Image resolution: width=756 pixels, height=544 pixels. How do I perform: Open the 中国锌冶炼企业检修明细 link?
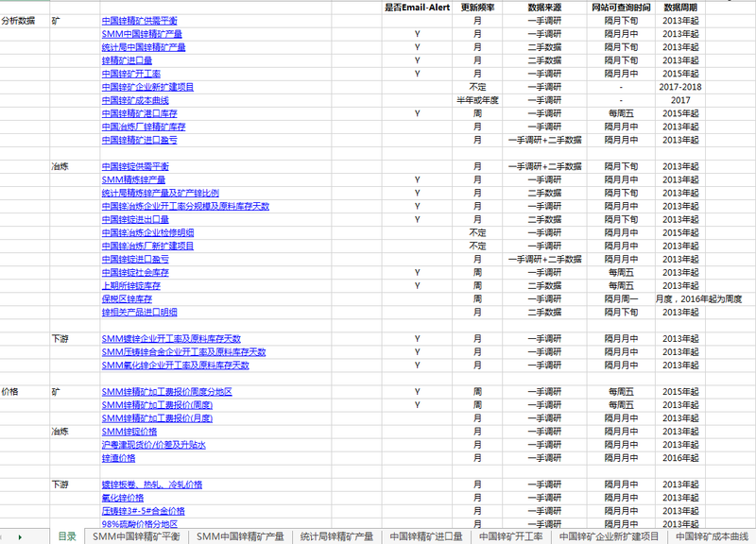click(x=147, y=232)
